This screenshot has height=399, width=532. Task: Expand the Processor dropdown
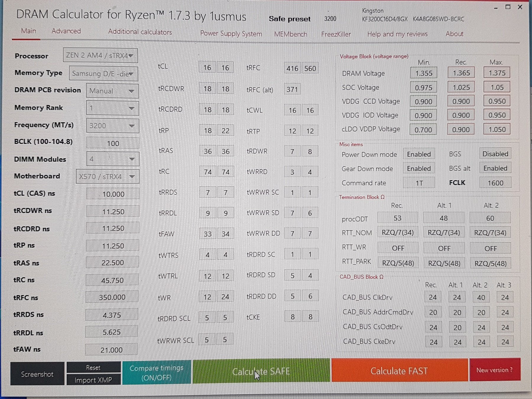pos(100,56)
